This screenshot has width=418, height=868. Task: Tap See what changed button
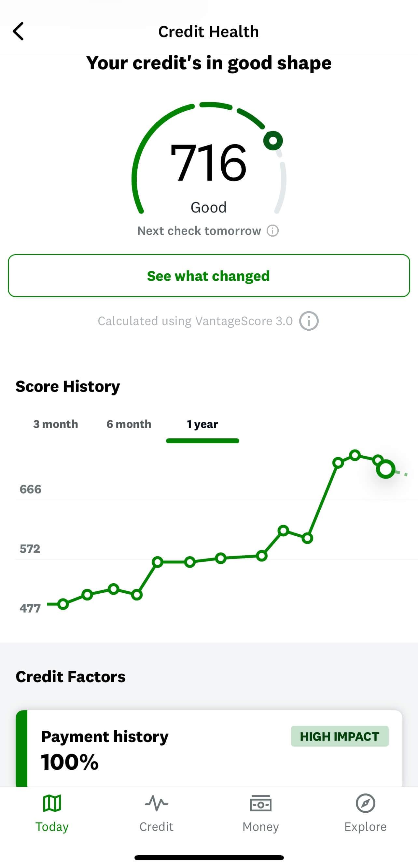click(x=209, y=276)
